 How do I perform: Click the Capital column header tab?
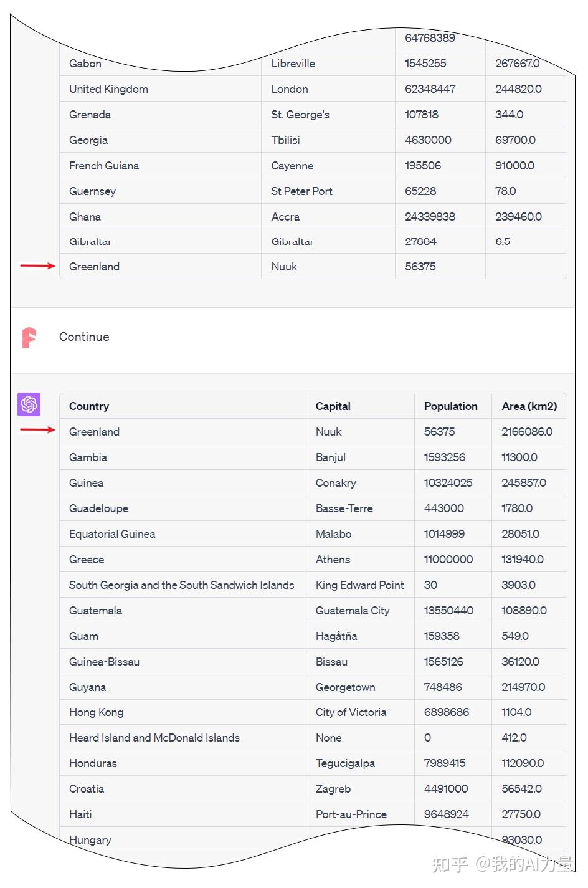(333, 406)
